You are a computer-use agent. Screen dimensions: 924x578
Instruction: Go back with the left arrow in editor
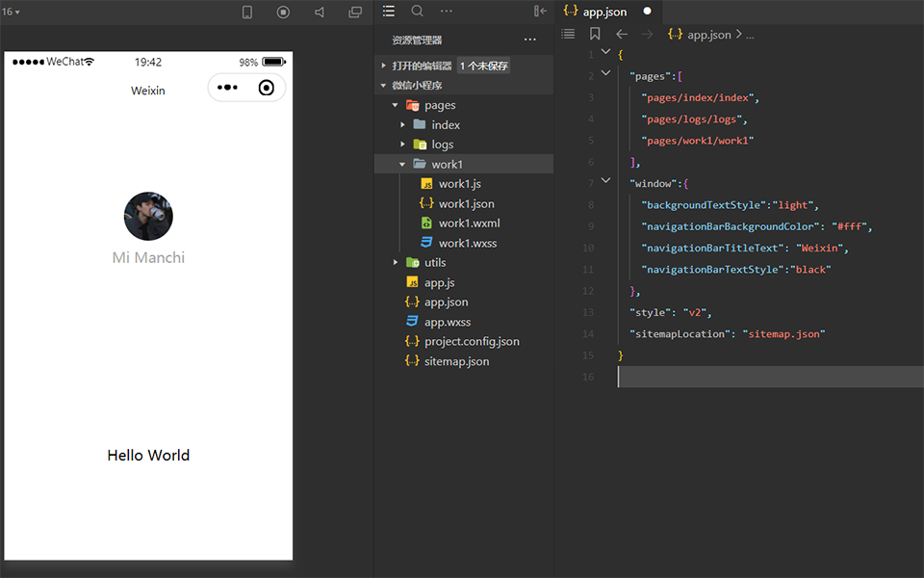click(x=622, y=35)
